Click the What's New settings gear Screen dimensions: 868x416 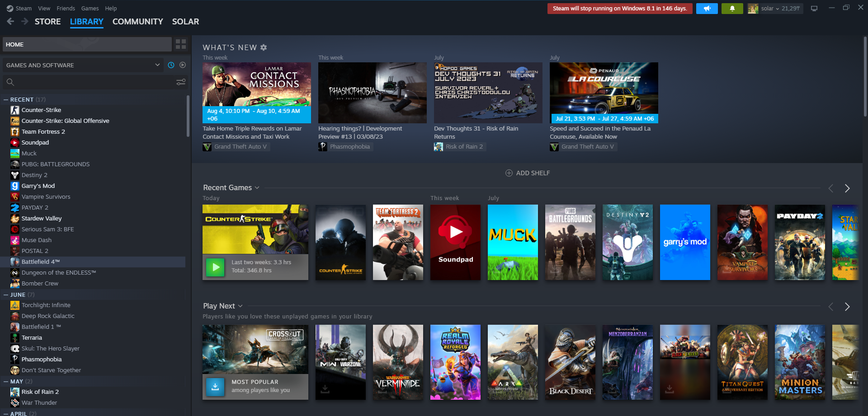point(264,47)
